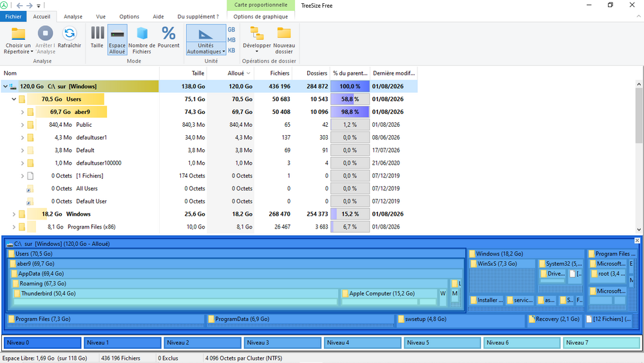Screen dimensions: 644x363
Task: Open the Vue ribbon tab
Action: coord(100,17)
